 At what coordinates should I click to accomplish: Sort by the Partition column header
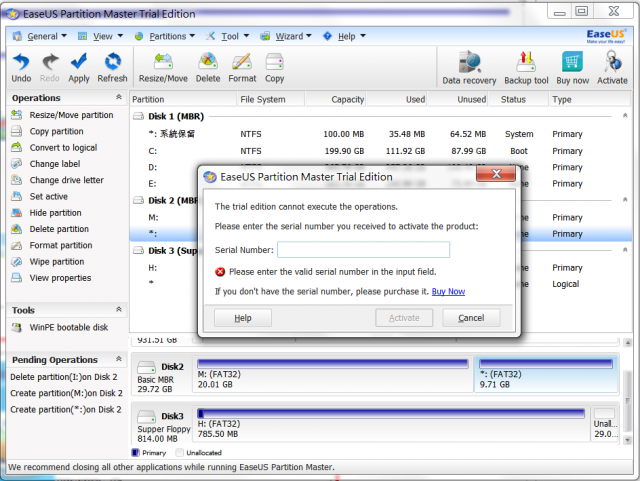[183, 99]
